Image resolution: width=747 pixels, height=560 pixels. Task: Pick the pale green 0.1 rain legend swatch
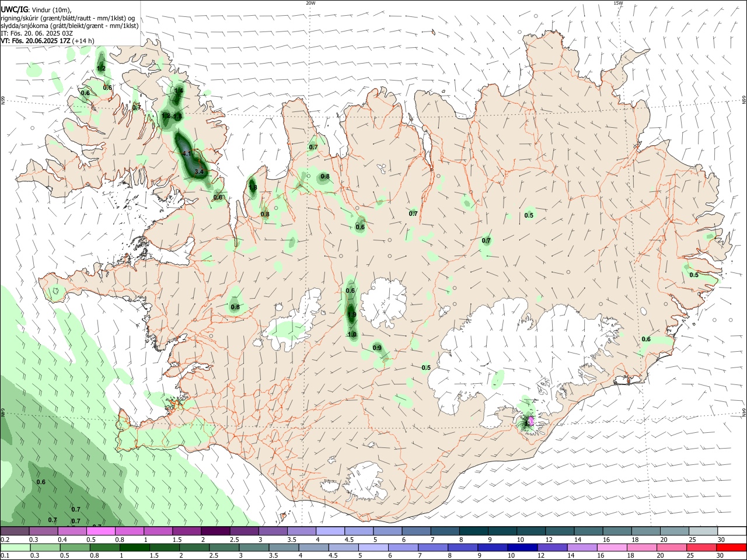(15, 547)
